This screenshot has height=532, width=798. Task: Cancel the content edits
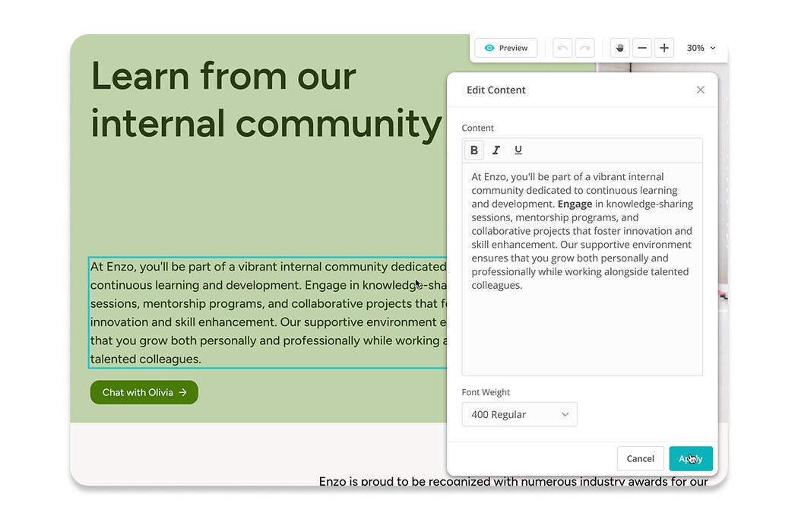[x=640, y=459]
